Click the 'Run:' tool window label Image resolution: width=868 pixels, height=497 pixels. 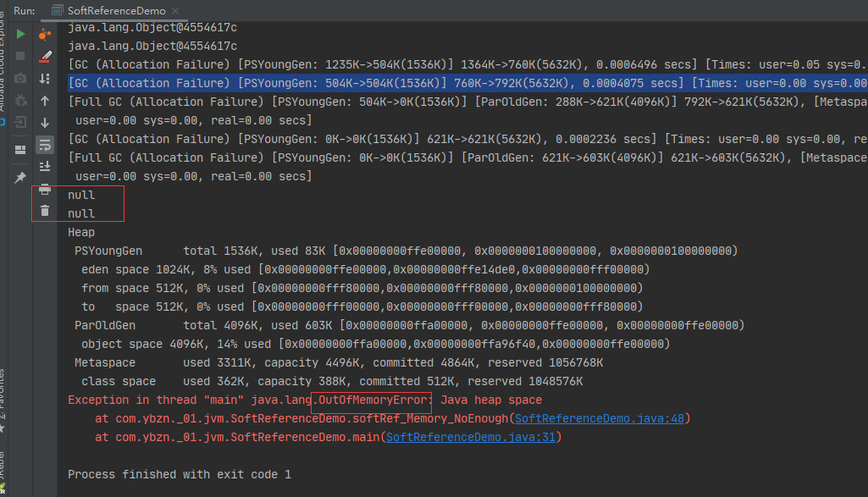pyautogui.click(x=25, y=10)
